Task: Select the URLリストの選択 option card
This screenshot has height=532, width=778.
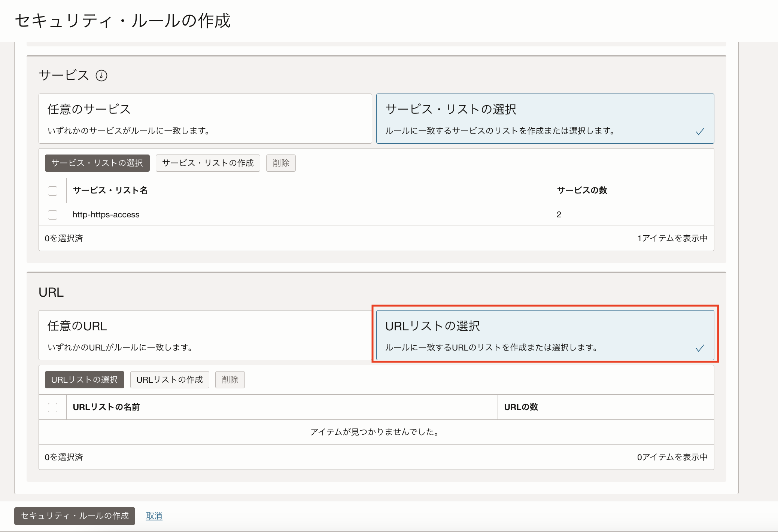Action: (x=545, y=335)
